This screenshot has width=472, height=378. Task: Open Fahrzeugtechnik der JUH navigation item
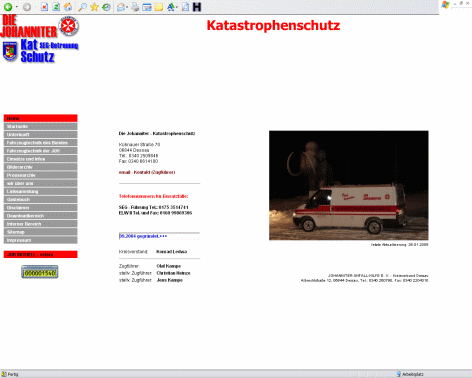click(40, 151)
